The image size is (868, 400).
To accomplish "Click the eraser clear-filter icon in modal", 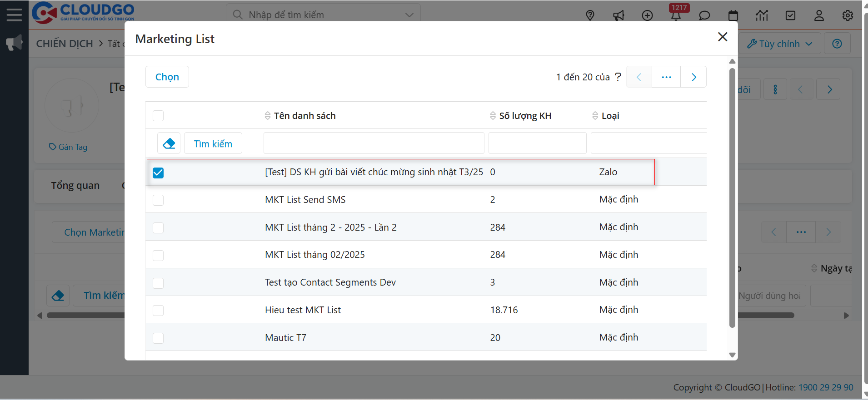I will click(169, 143).
